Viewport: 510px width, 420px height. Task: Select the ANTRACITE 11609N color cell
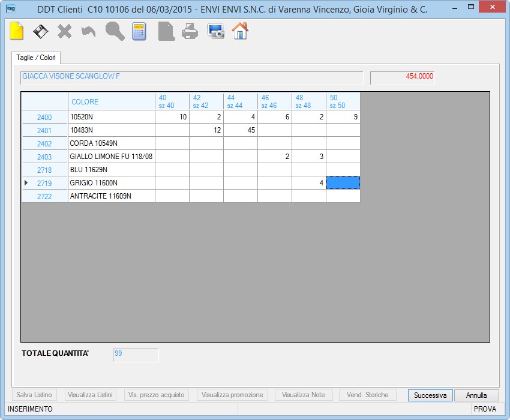pyautogui.click(x=112, y=196)
